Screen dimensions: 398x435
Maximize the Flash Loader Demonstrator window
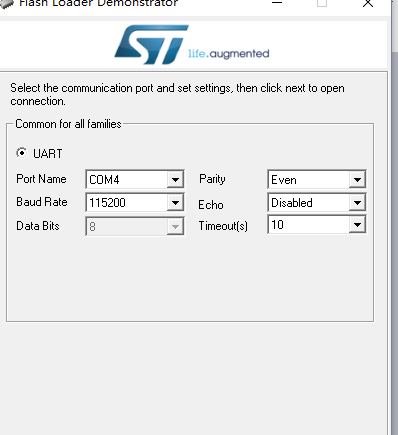tap(322, 3)
